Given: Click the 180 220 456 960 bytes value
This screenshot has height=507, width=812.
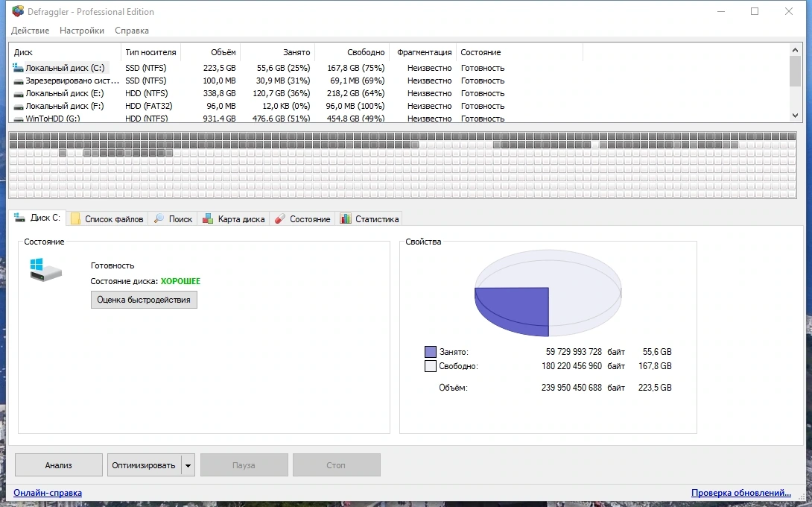Looking at the screenshot, I should pos(571,366).
